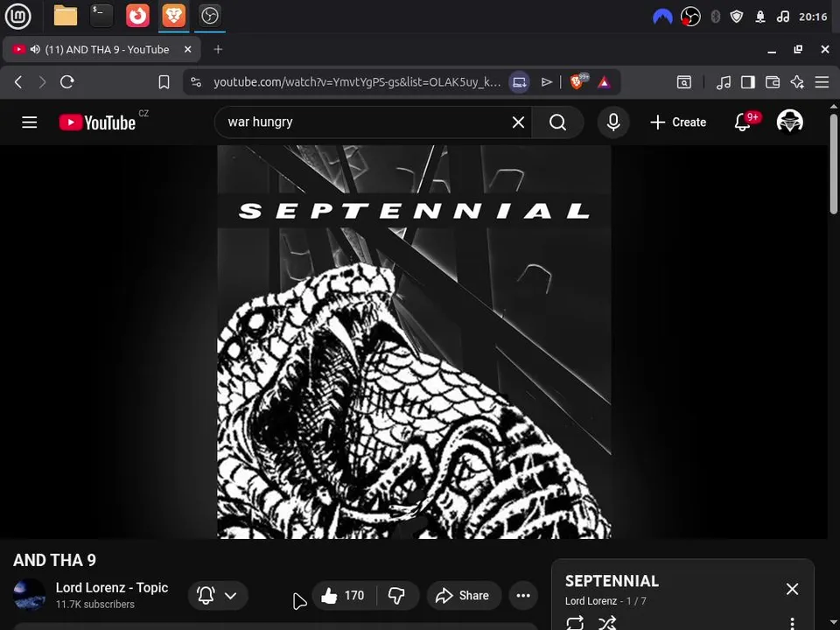
Task: Close the SEPTENNIAL playlist panel
Action: pyautogui.click(x=793, y=589)
